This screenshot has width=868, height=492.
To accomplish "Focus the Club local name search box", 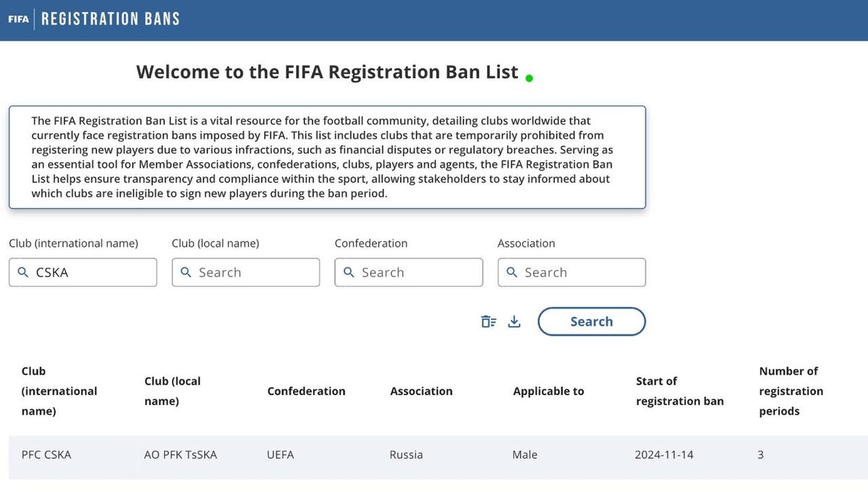I will (246, 273).
